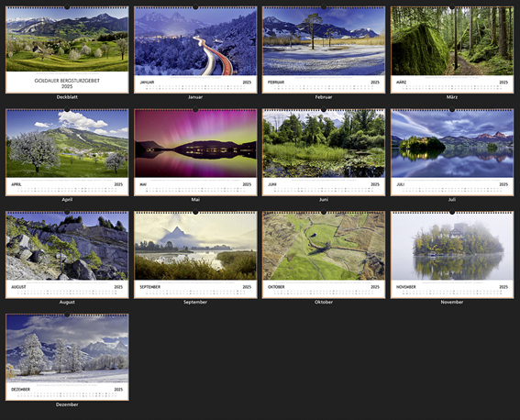Open the Mai aurora page thumbnail

coord(195,152)
